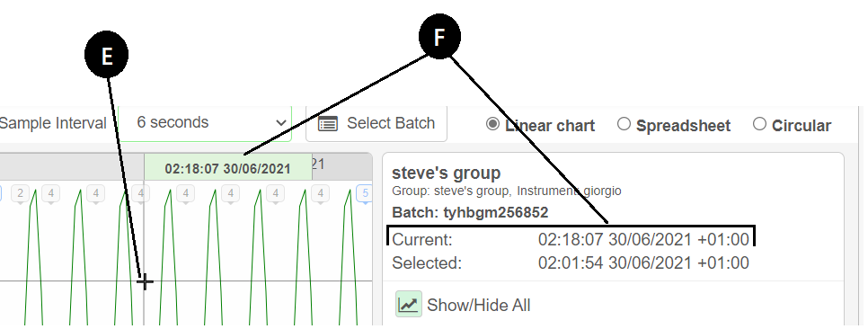The image size is (868, 329).
Task: Click the crosshair cursor on the chart
Action: (145, 282)
